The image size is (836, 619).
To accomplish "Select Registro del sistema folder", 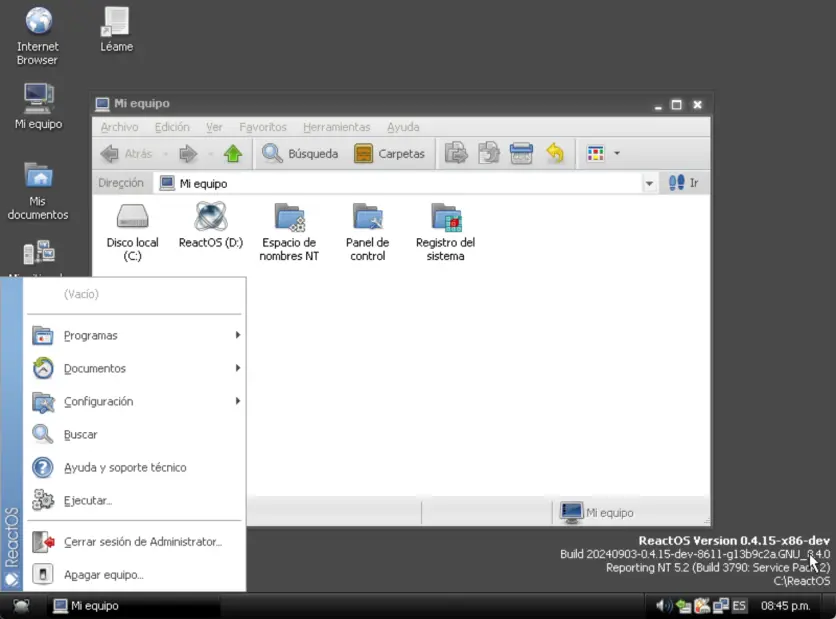I will [445, 232].
